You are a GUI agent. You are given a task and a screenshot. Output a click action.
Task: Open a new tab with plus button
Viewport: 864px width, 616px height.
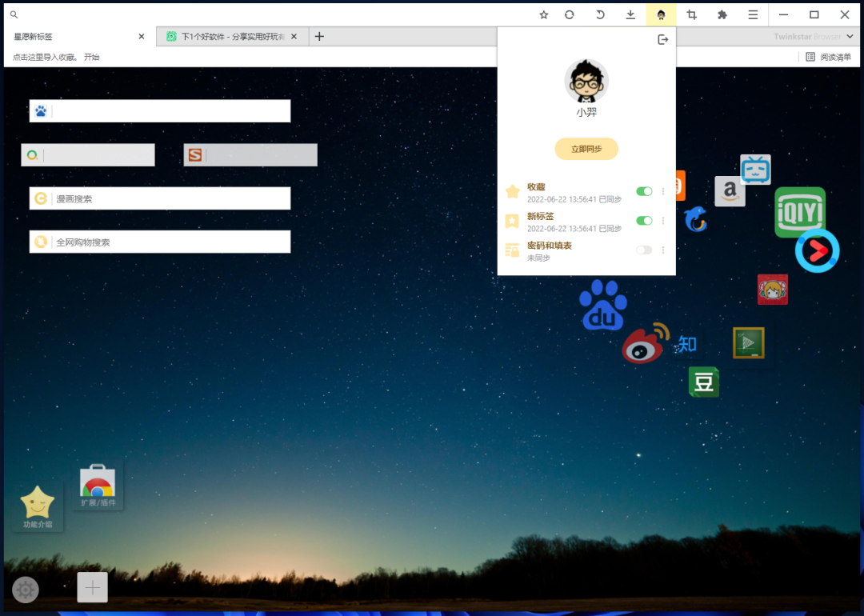pyautogui.click(x=319, y=36)
